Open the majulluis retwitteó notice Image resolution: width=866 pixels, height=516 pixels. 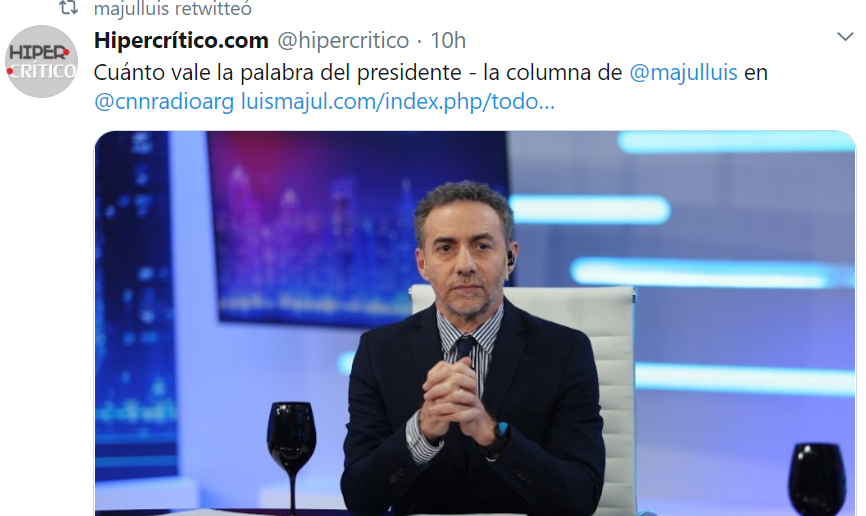click(x=172, y=8)
